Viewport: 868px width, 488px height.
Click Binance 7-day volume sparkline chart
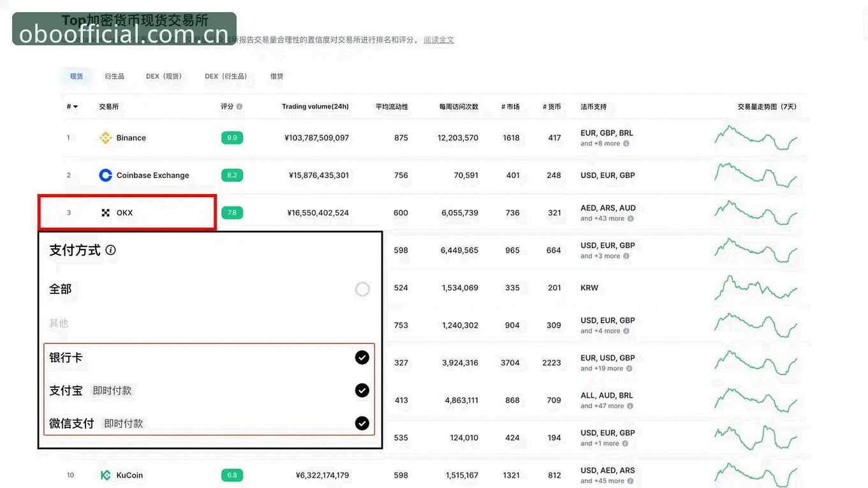click(x=756, y=137)
